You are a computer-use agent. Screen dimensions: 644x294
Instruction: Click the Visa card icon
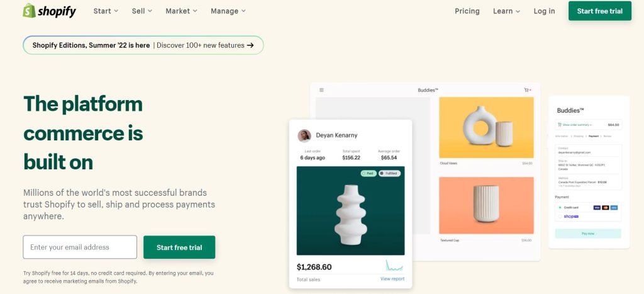(x=597, y=208)
